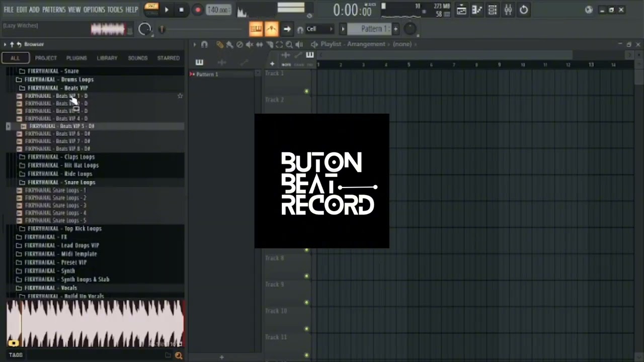Switch Browser to ALL tab
Image resolution: width=644 pixels, height=362 pixels.
pyautogui.click(x=15, y=58)
